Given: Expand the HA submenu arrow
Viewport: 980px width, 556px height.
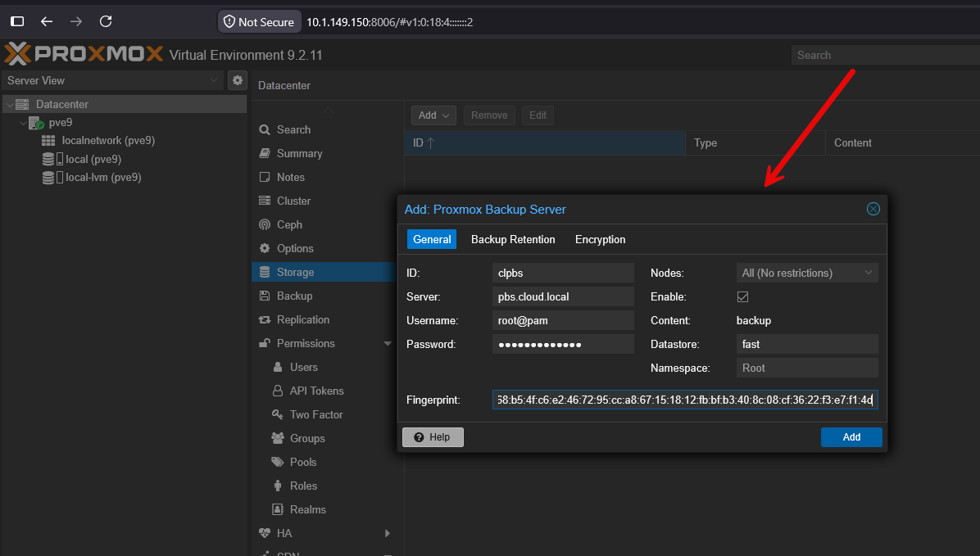Looking at the screenshot, I should pyautogui.click(x=388, y=534).
